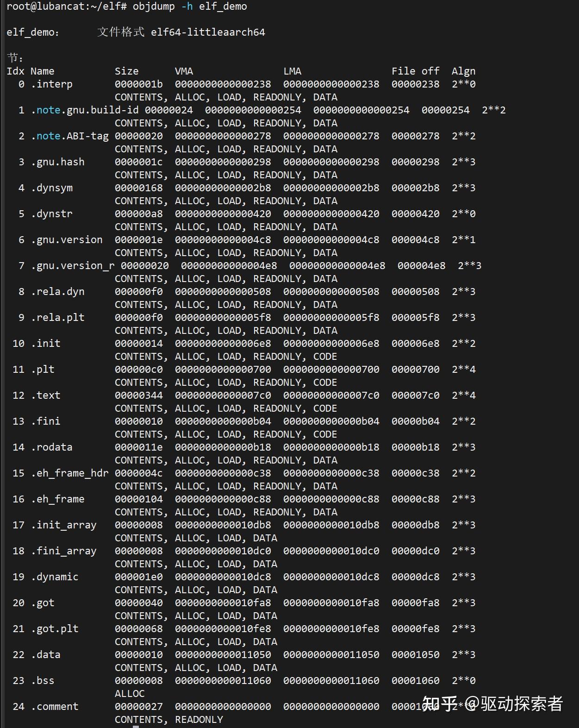Select the .dynsym size value 00000168

coord(139,188)
